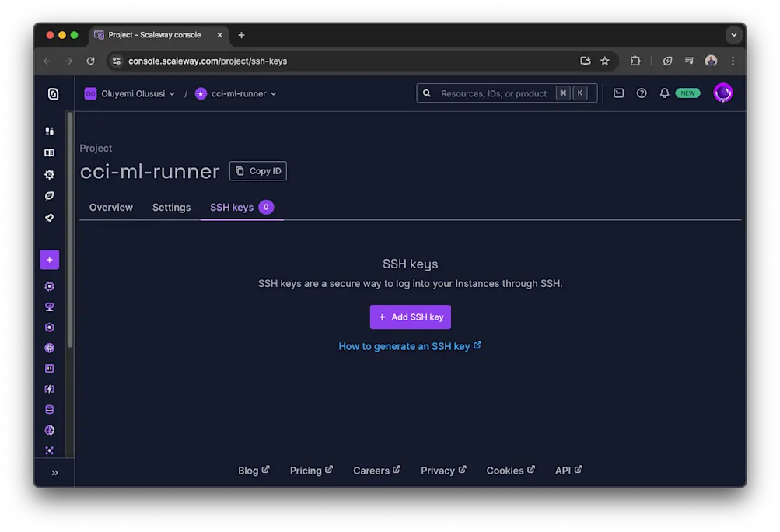This screenshot has width=780, height=532.
Task: Open the How to generate an SSH key link
Action: (410, 345)
